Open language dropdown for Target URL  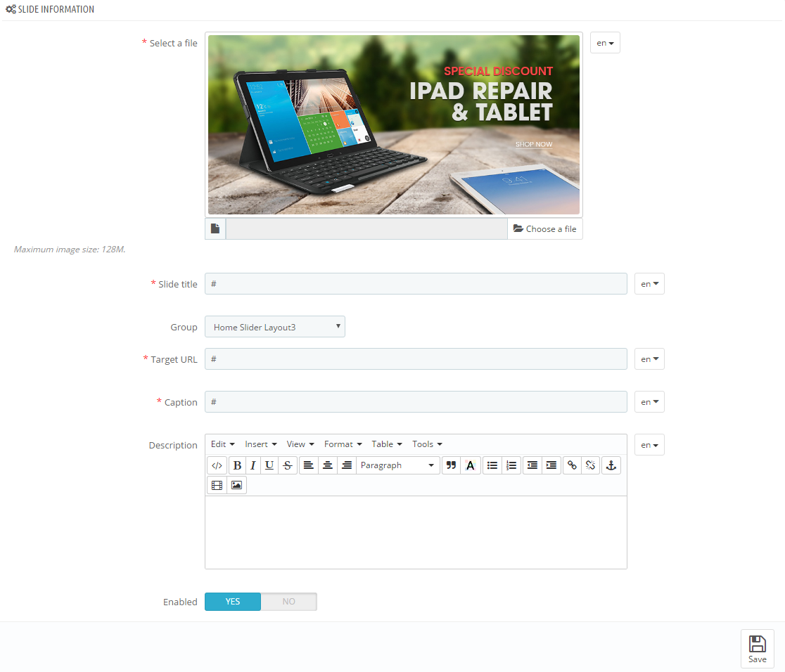point(649,358)
